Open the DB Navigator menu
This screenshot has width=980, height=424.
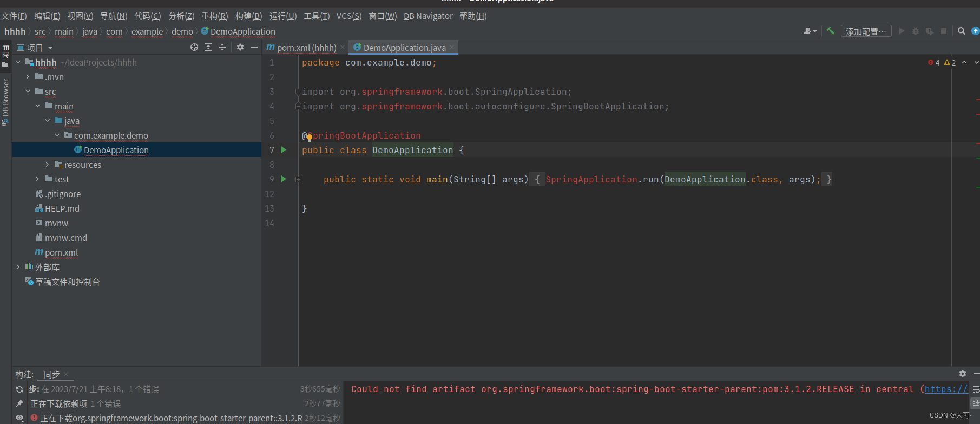tap(428, 16)
